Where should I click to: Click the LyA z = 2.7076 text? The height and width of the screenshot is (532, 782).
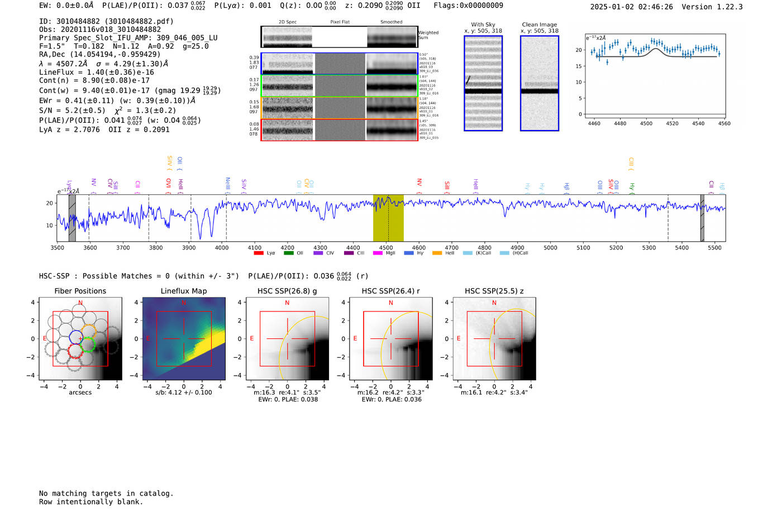69,130
